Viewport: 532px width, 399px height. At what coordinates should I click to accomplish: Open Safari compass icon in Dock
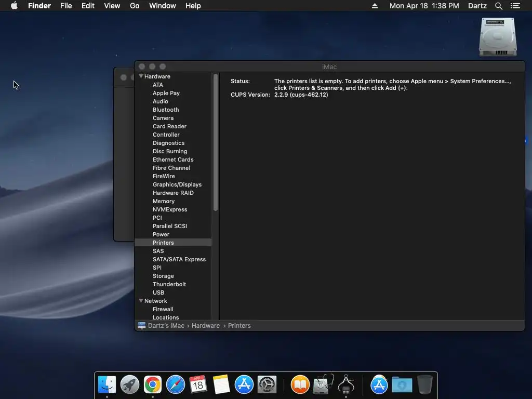tap(176, 384)
